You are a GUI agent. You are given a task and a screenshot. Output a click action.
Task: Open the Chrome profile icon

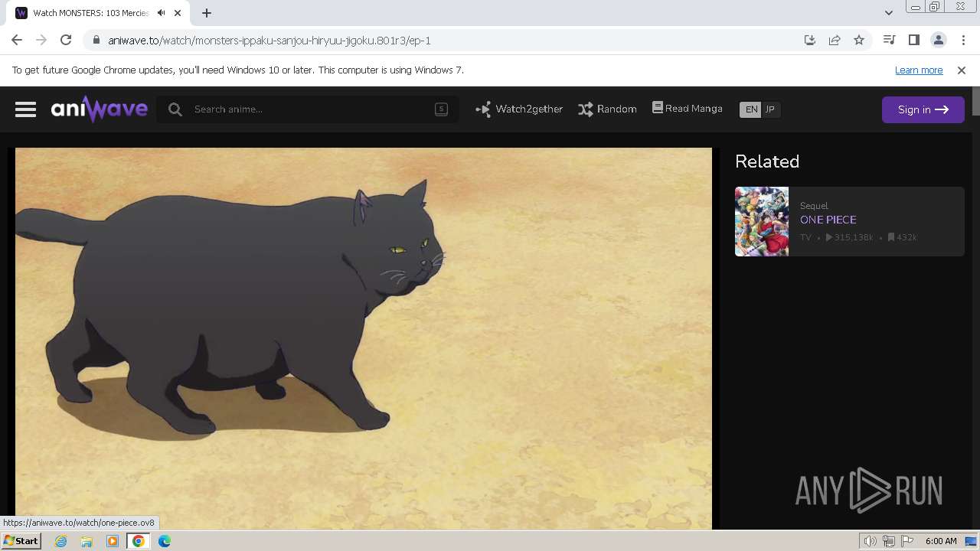(938, 40)
